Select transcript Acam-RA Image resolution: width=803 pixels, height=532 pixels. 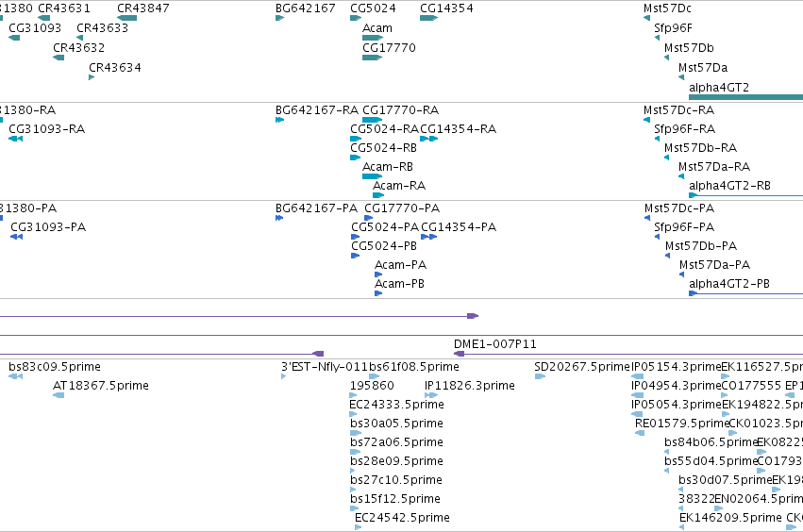(x=399, y=186)
